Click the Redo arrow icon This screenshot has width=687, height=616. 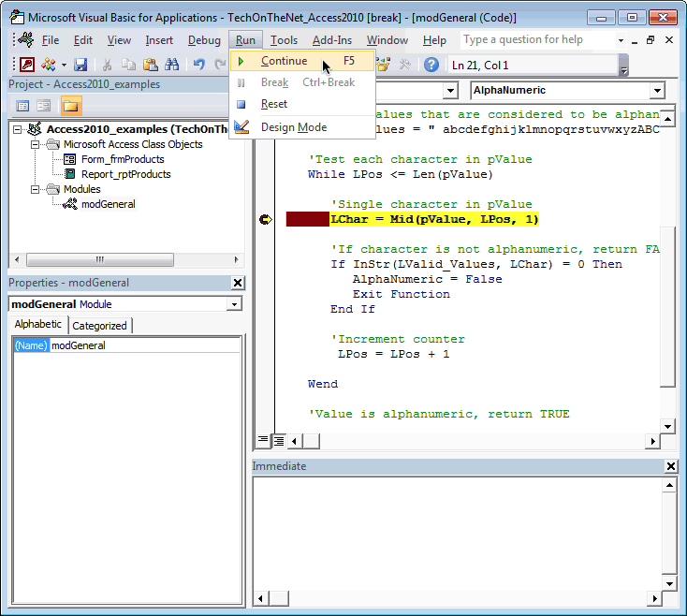(x=220, y=65)
